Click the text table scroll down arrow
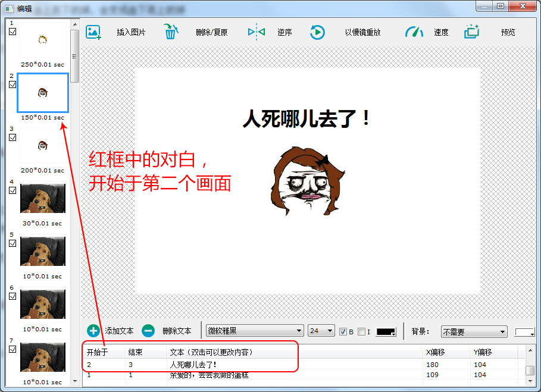Image resolution: width=541 pixels, height=392 pixels. pyautogui.click(x=530, y=381)
